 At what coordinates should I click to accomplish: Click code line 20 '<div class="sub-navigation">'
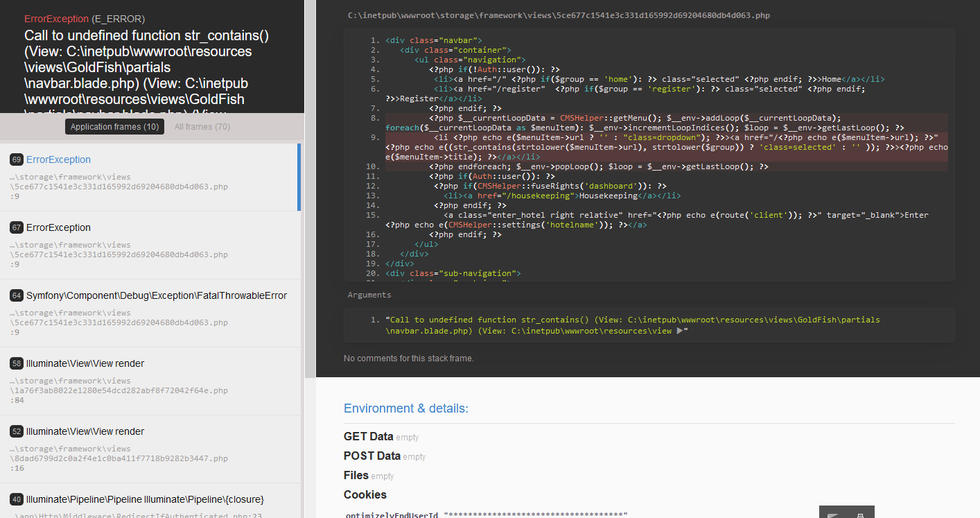[x=453, y=273]
